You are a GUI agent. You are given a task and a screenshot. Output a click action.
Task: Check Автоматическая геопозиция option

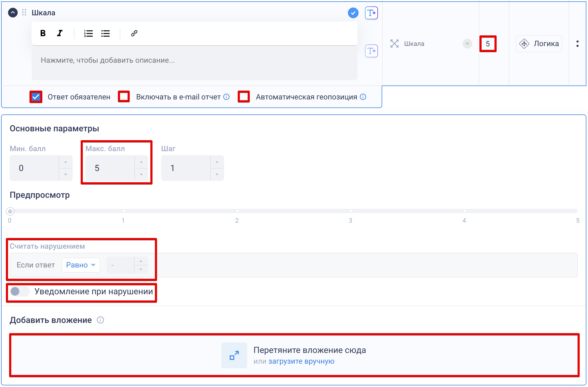tap(244, 97)
